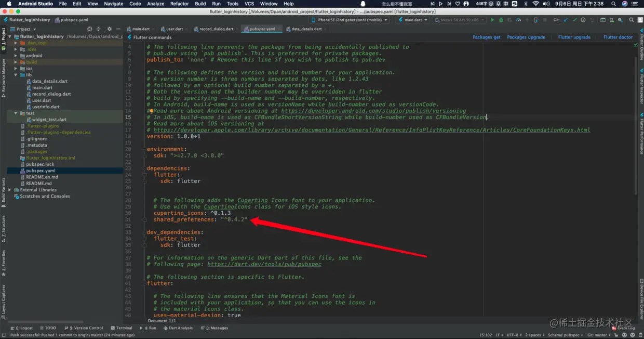Select widget_test.dart in project tree

[x=49, y=120]
